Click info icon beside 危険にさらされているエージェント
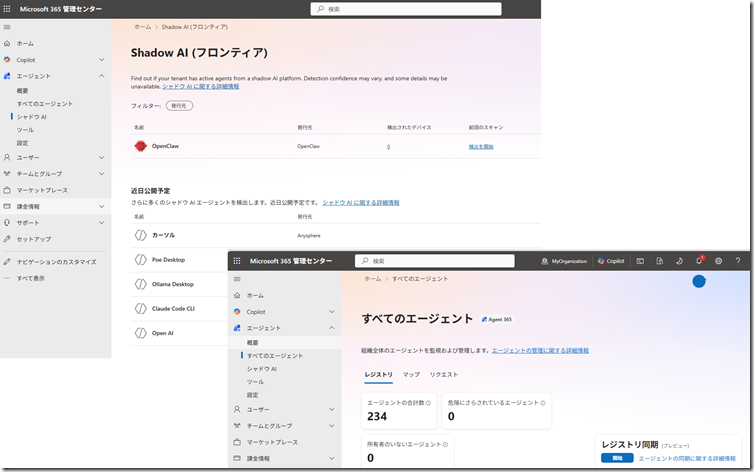The height and width of the screenshot is (472, 754). click(x=542, y=403)
